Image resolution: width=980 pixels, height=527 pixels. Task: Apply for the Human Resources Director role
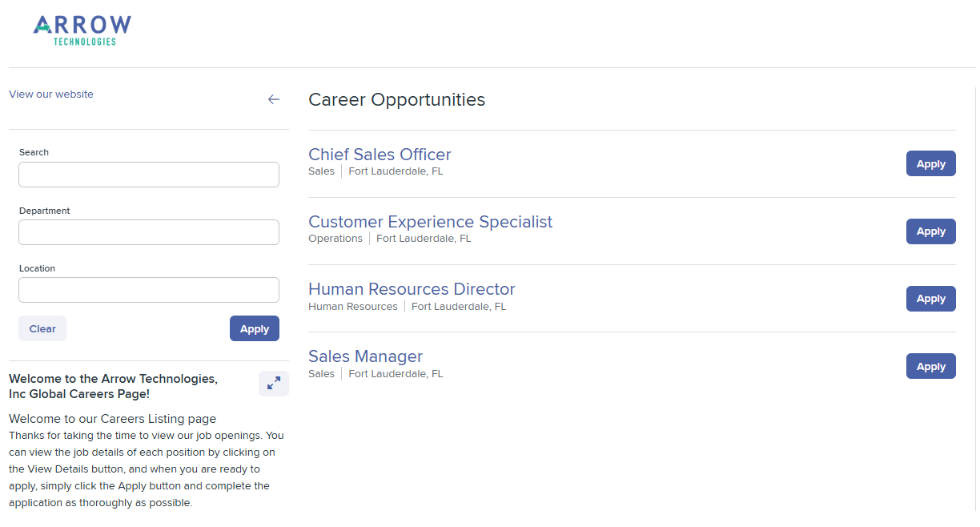pyautogui.click(x=930, y=298)
